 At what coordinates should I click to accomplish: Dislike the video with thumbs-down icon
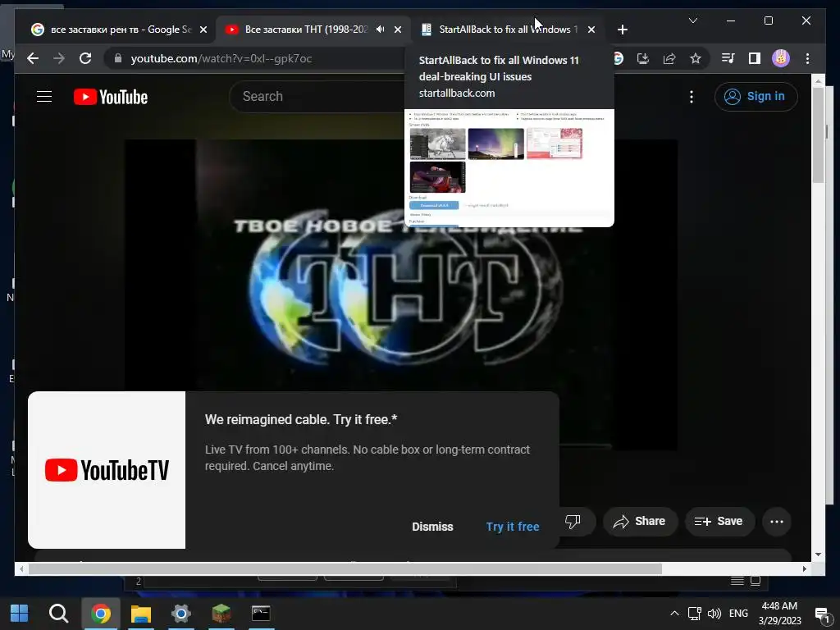pos(573,521)
